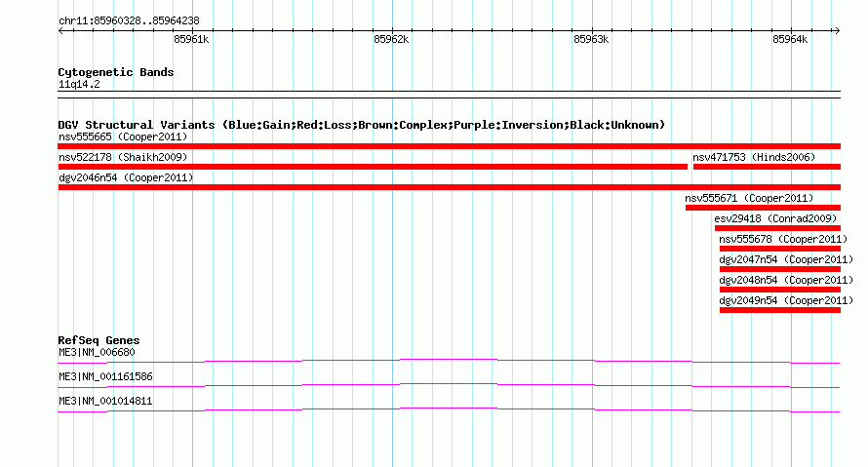Open variant dgv2048n54 (Cooper2011) label
The height and width of the screenshot is (467, 868).
786,280
